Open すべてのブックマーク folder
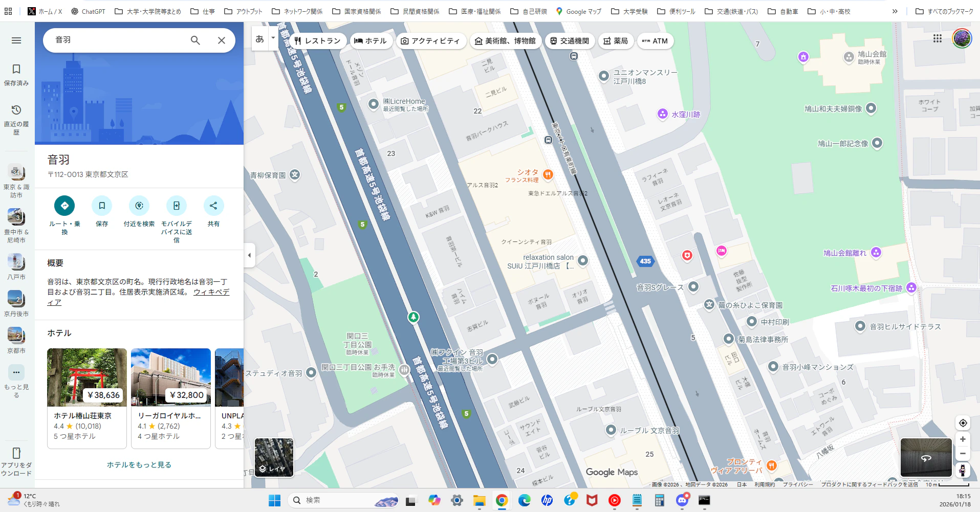 (944, 11)
